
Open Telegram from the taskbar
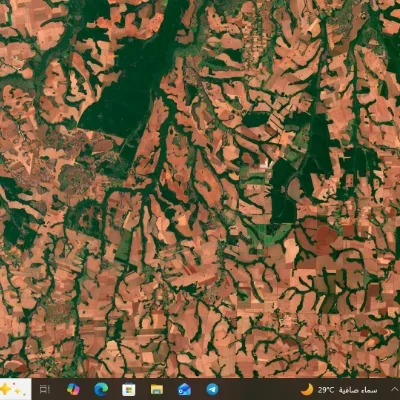pos(212,389)
